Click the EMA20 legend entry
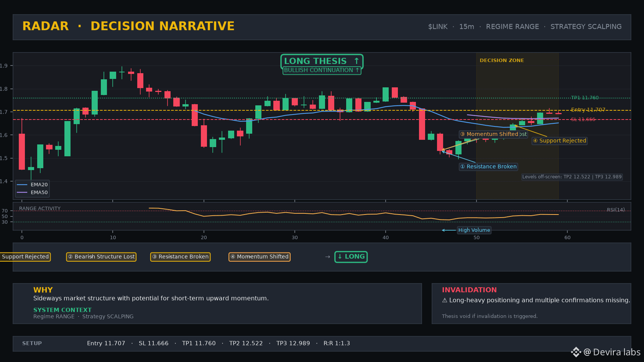Image resolution: width=644 pixels, height=362 pixels. point(32,185)
